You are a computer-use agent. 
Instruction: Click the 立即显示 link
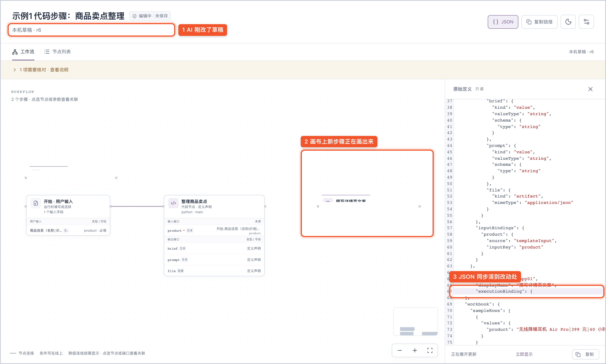click(524, 354)
